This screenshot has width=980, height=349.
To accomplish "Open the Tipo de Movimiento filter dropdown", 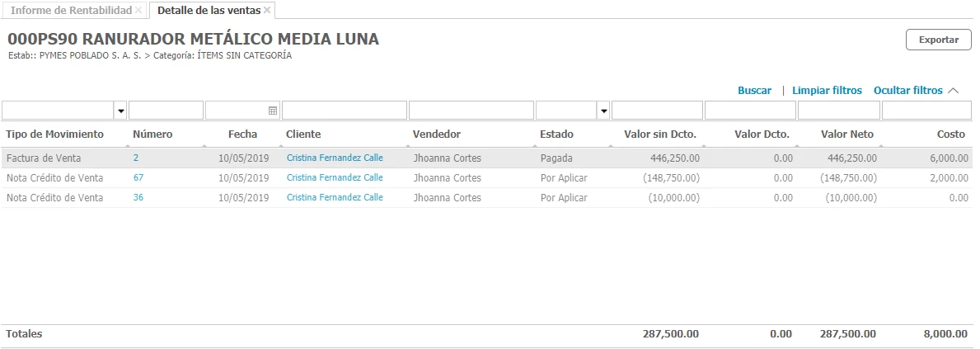I will click(121, 111).
